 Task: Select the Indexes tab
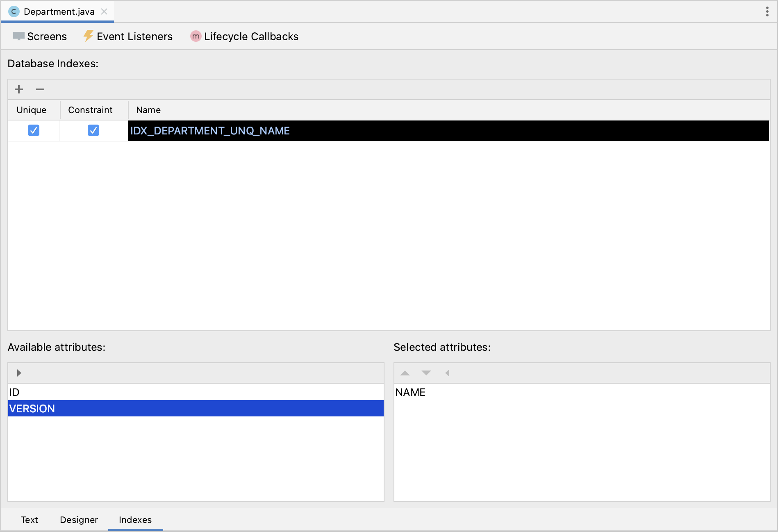click(x=135, y=519)
